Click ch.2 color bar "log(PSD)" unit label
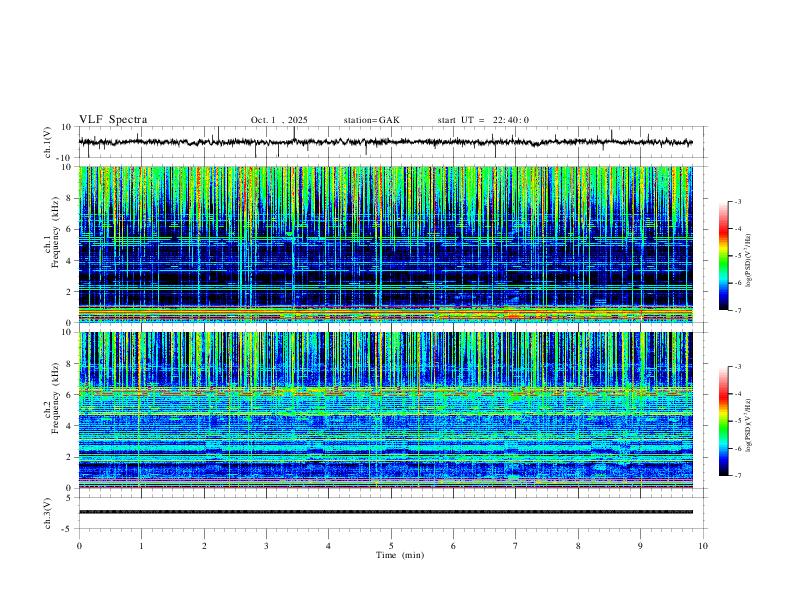Image resolution: width=792 pixels, height=612 pixels. pos(749,425)
